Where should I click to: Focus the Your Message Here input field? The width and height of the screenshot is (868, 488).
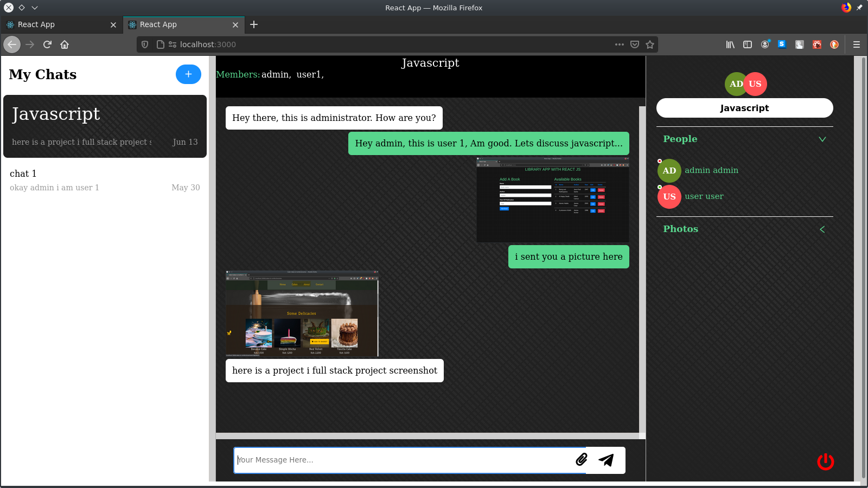tap(410, 460)
